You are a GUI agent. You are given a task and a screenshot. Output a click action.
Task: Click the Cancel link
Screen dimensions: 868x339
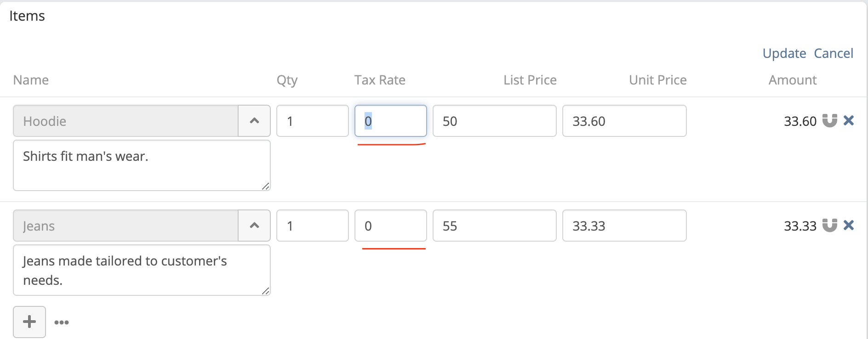[x=834, y=53]
